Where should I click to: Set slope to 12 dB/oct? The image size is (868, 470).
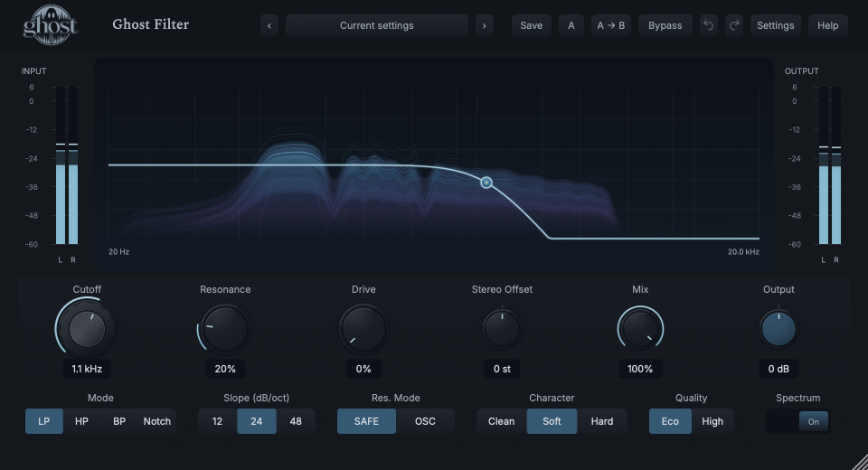tap(217, 421)
